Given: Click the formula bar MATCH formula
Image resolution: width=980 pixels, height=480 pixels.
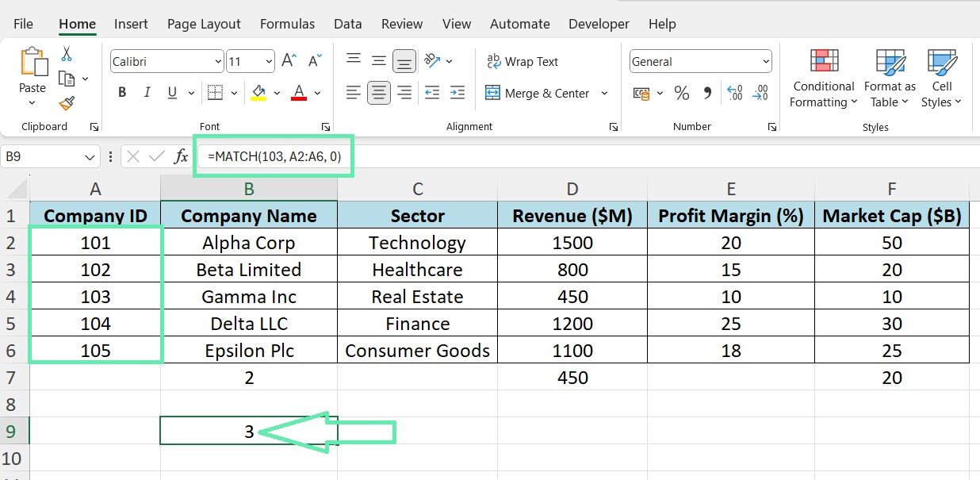Looking at the screenshot, I should pos(274,156).
